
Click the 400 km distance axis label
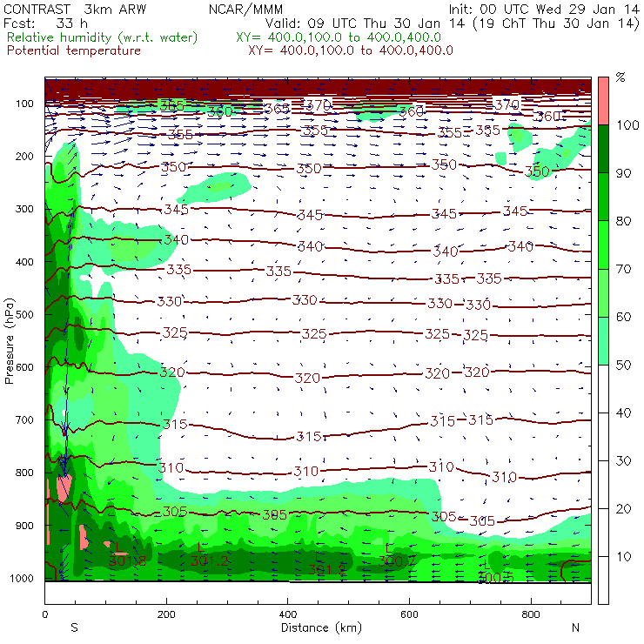287,614
